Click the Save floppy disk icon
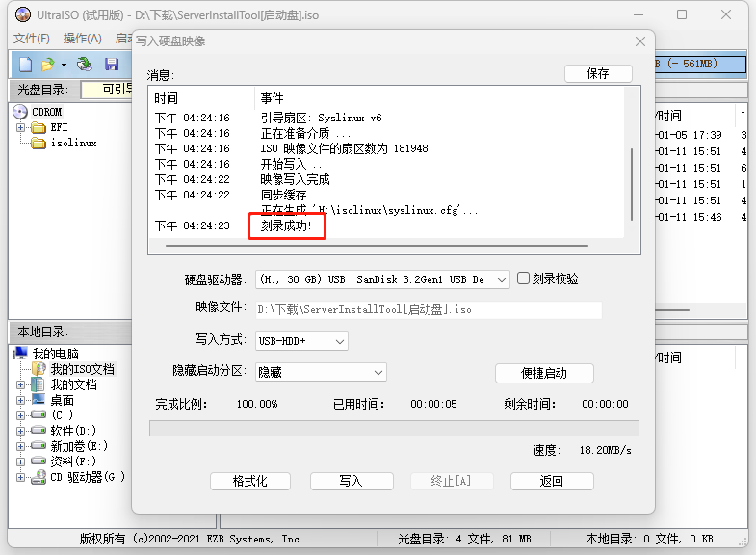The image size is (756, 555). point(112,64)
